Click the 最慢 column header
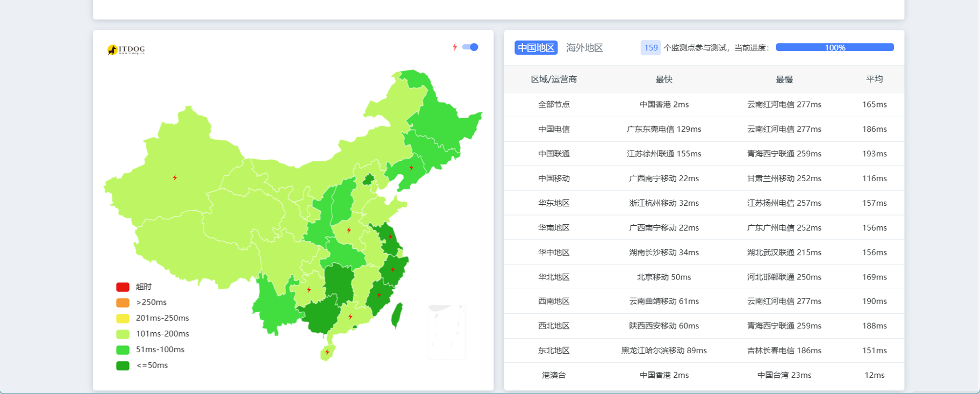The height and width of the screenshot is (394, 980). point(784,79)
